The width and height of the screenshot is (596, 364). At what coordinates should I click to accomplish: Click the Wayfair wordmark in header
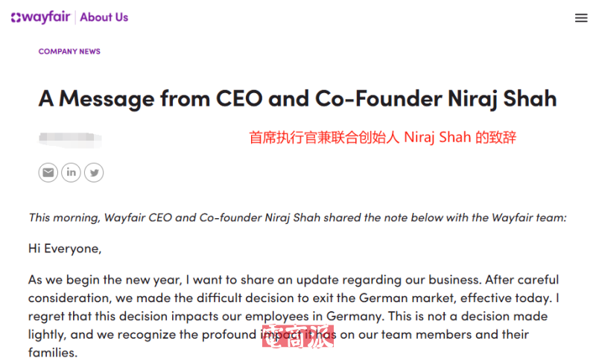pyautogui.click(x=46, y=17)
